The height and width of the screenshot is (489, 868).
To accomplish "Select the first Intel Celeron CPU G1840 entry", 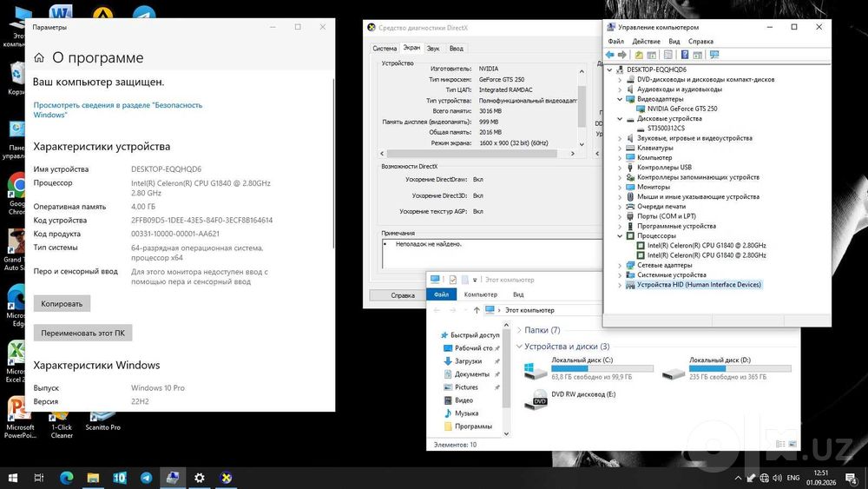I will click(x=707, y=245).
